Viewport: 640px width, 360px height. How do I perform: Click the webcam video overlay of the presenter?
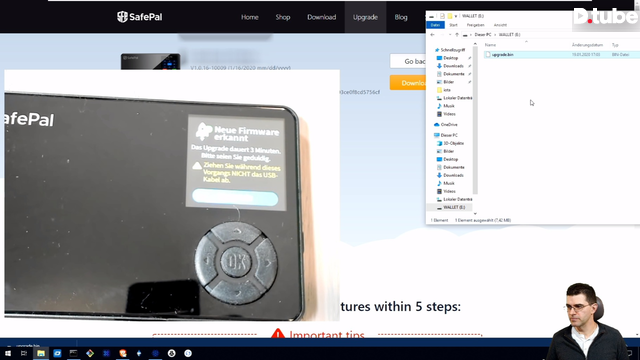coord(588,321)
